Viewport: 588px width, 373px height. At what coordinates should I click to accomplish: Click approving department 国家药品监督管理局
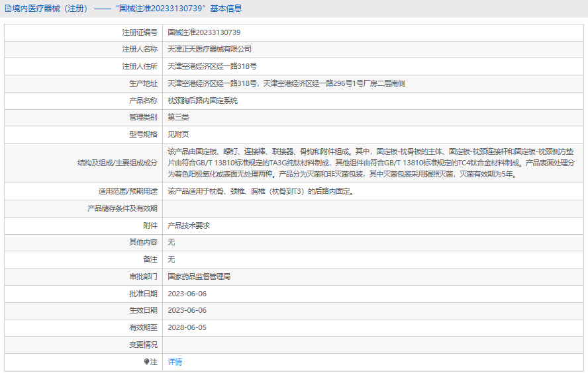tap(199, 276)
